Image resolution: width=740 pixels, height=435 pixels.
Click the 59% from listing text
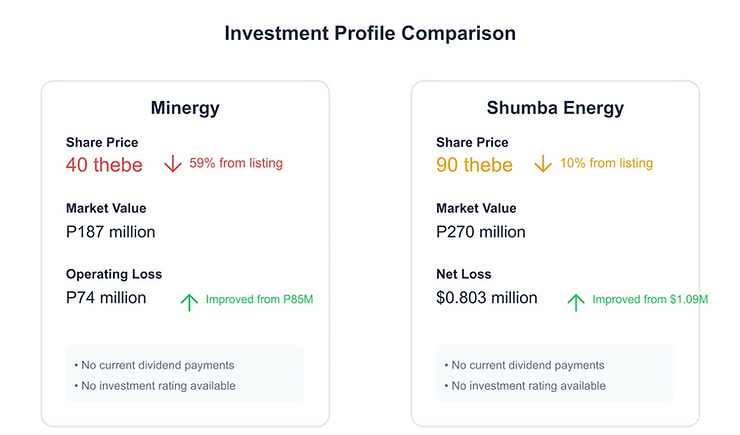(236, 163)
